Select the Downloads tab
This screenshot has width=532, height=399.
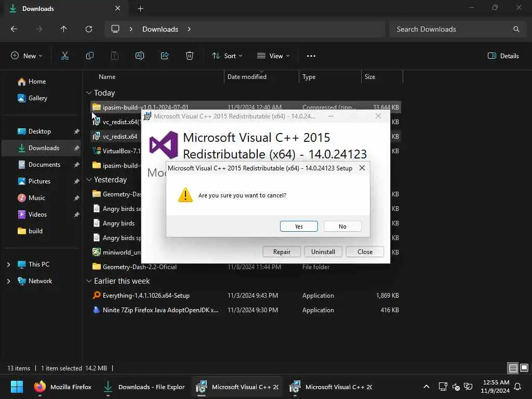[x=66, y=8]
